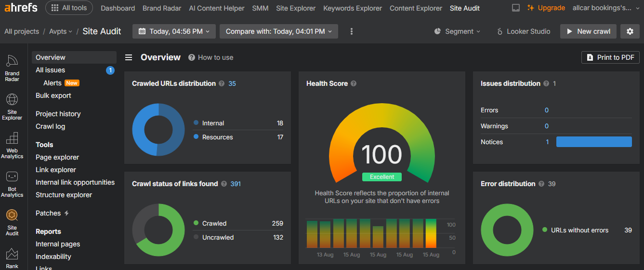
Task: Open Patches in the side menu
Action: [x=52, y=213]
